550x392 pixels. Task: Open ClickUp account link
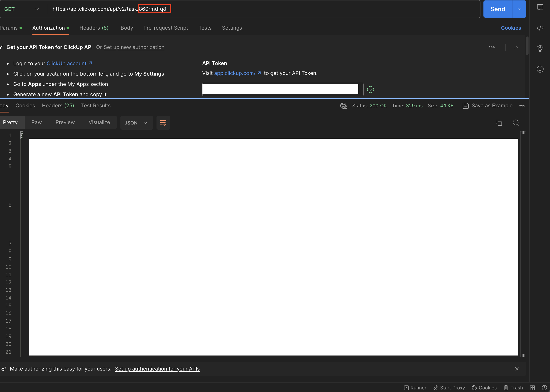point(69,62)
